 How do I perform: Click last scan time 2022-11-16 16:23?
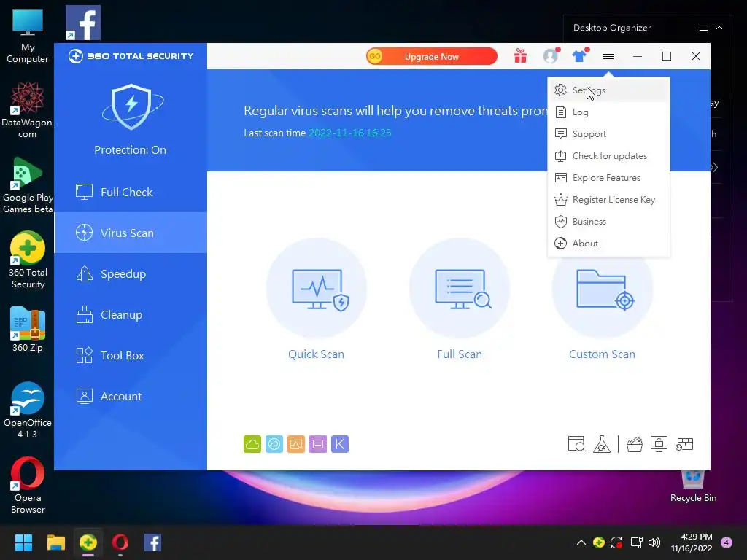(349, 133)
